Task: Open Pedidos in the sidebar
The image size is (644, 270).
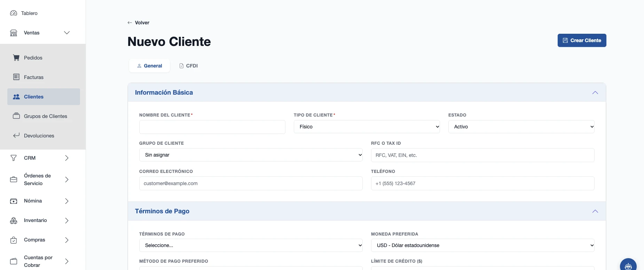Action: click(44, 58)
